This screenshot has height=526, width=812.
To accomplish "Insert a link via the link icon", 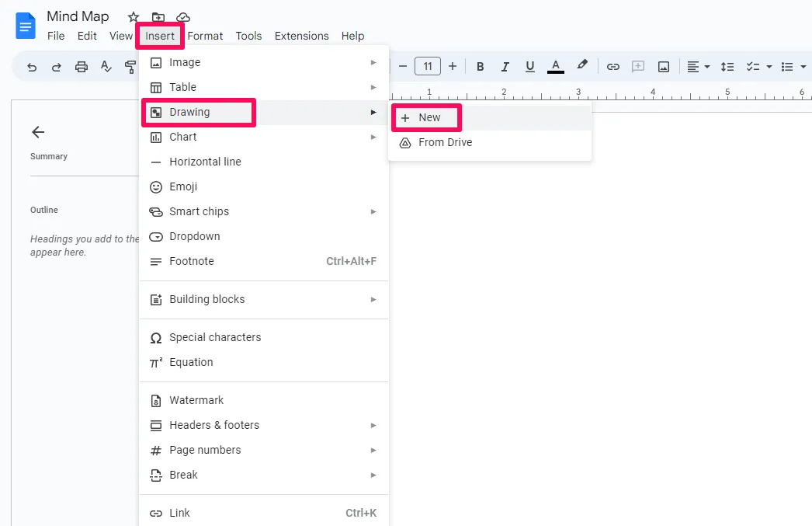I will coord(612,66).
